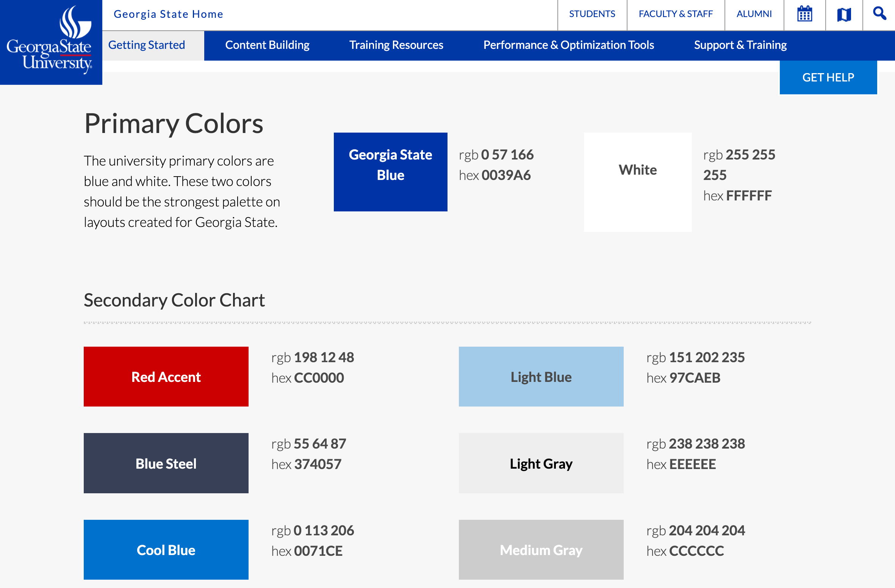Open Training Resources menu item
The width and height of the screenshot is (895, 588).
pos(396,45)
